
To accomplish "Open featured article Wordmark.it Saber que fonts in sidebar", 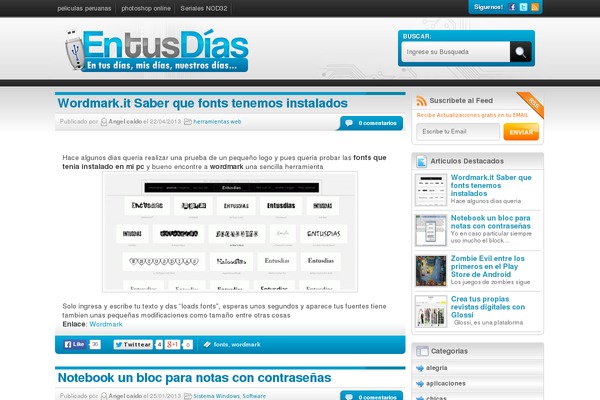I will [x=491, y=185].
